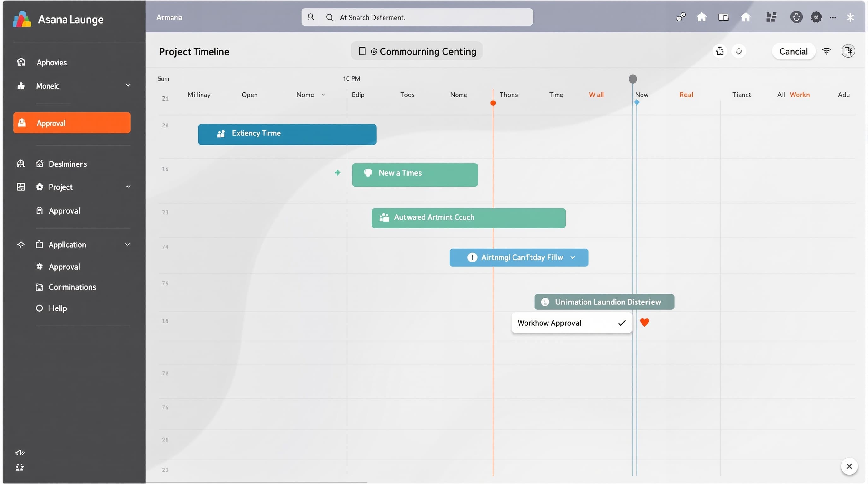Click the wifi signal icon
This screenshot has height=484, width=868.
[x=827, y=51]
